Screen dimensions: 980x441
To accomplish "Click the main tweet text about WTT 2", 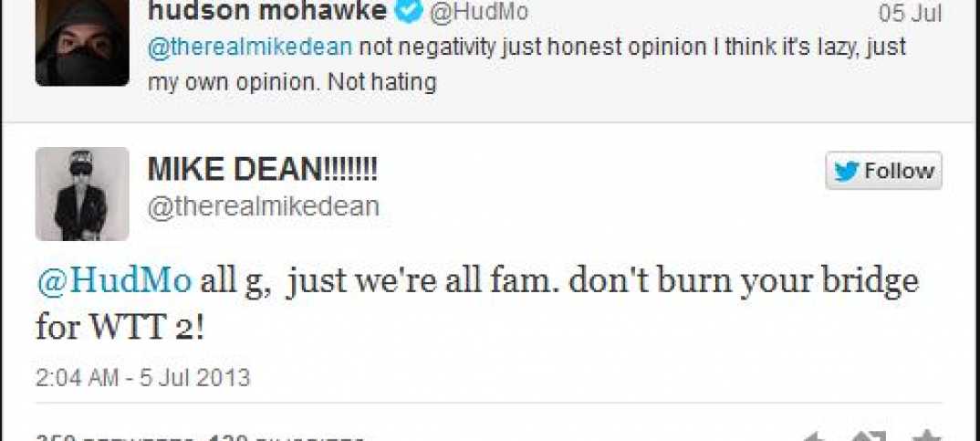I will click(x=477, y=305).
